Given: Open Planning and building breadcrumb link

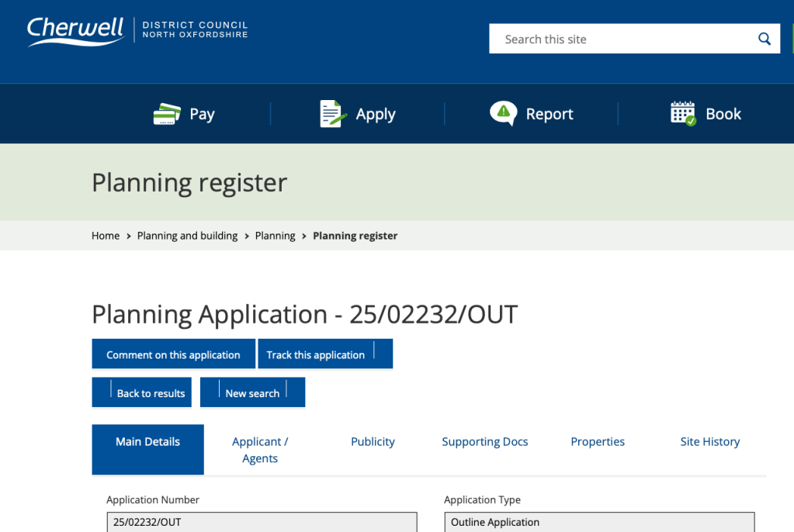Looking at the screenshot, I should [x=187, y=236].
